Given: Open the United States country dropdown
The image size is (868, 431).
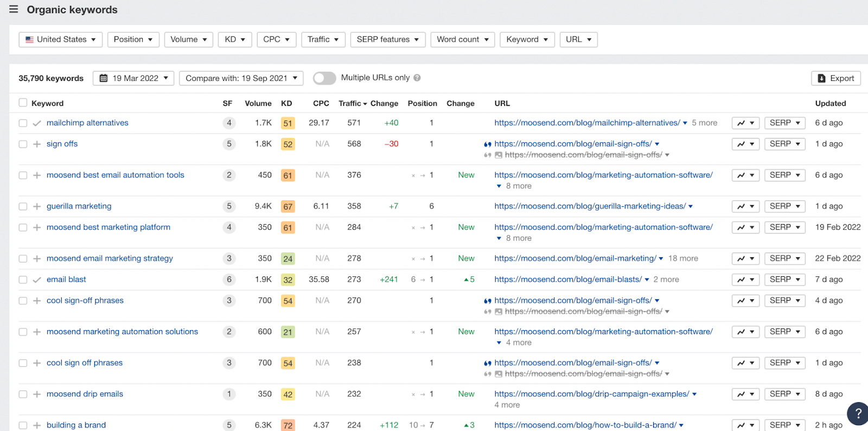Looking at the screenshot, I should [x=61, y=40].
